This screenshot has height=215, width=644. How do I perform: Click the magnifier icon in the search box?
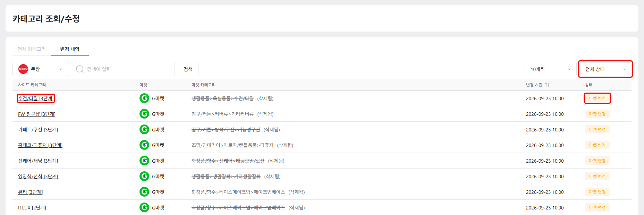[80, 69]
